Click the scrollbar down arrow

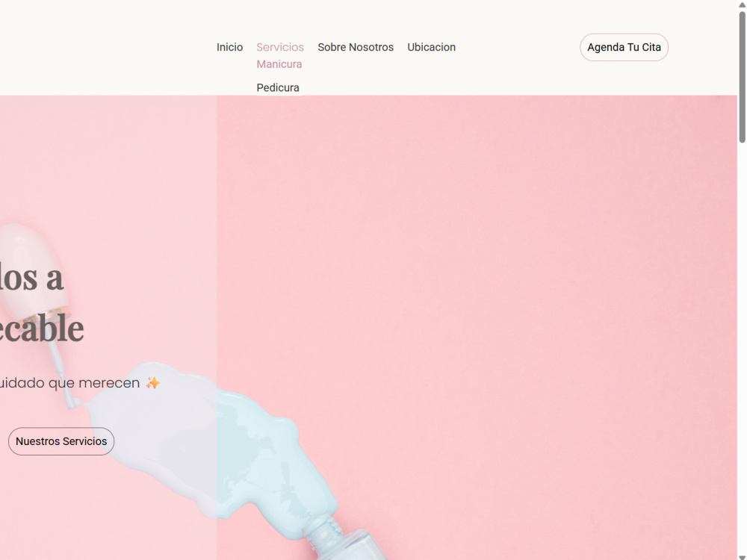[x=743, y=557]
